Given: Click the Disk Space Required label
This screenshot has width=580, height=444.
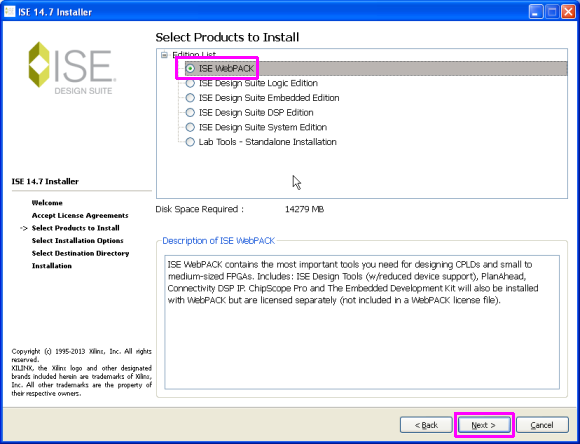Looking at the screenshot, I should pos(200,209).
